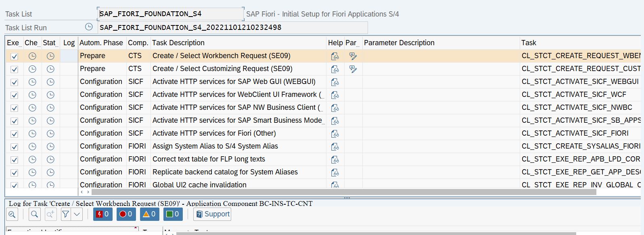Image resolution: width=644 pixels, height=235 pixels.
Task: Open the filter dropdown arrow
Action: [77, 214]
